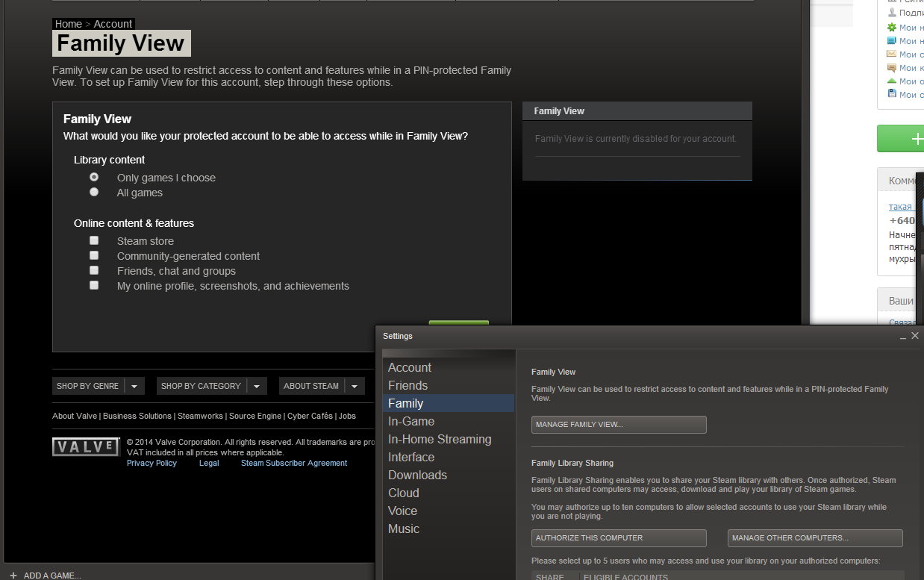The width and height of the screenshot is (924, 580).
Task: Click the SHARE column header in Settings
Action: 550,577
